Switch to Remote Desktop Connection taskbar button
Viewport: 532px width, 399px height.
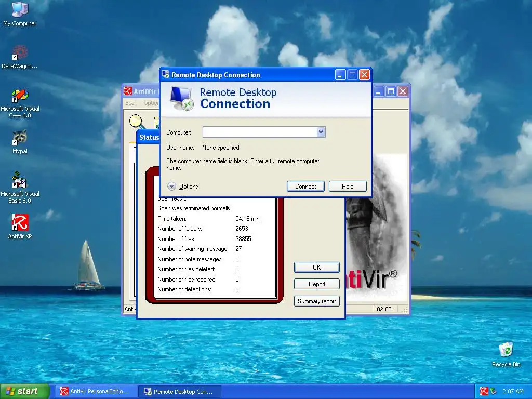coord(180,391)
